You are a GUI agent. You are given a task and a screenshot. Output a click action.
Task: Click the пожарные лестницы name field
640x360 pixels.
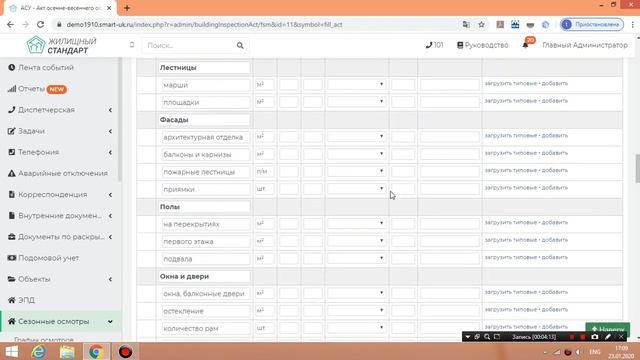click(x=206, y=172)
